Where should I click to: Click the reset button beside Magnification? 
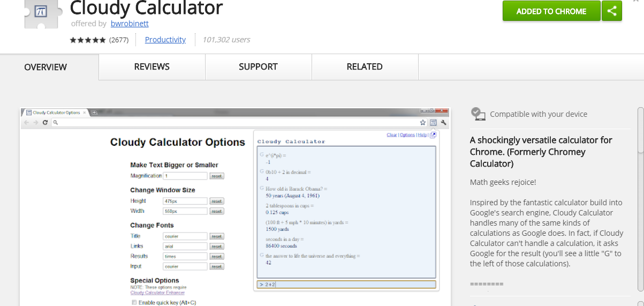[x=216, y=176]
